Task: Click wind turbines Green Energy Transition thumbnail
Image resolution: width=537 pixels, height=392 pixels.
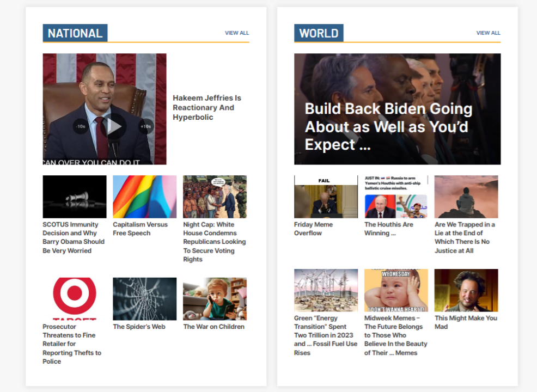Action: (x=326, y=290)
